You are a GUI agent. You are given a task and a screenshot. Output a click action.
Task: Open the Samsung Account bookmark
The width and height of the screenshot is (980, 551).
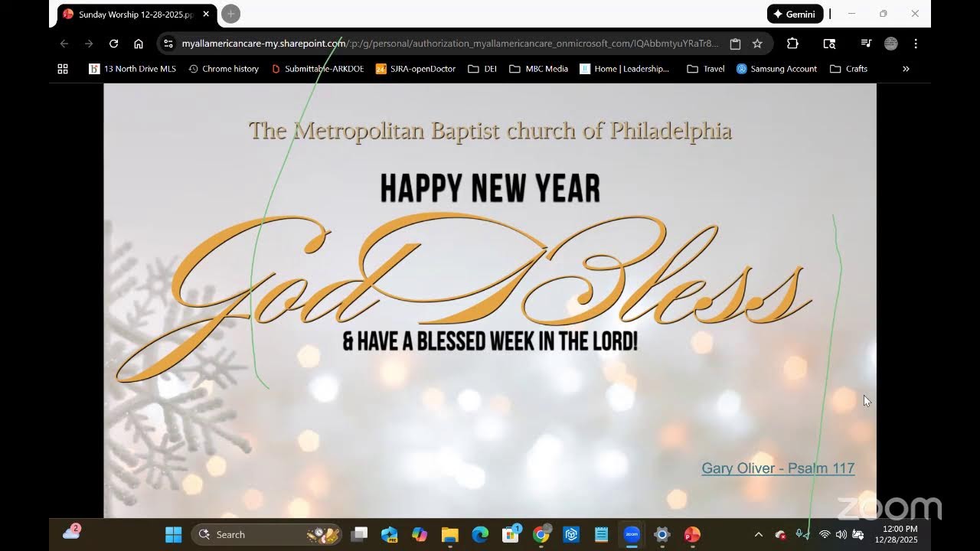pyautogui.click(x=776, y=69)
